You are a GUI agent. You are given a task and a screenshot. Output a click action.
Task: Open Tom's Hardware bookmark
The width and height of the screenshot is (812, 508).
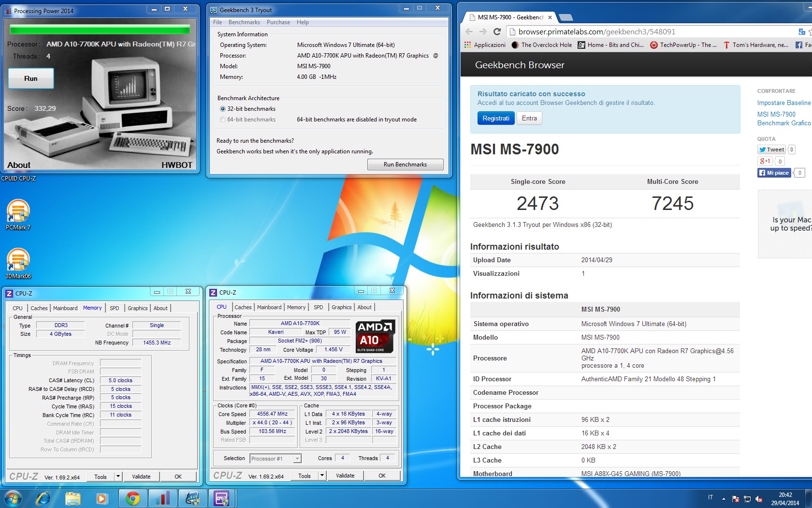755,45
